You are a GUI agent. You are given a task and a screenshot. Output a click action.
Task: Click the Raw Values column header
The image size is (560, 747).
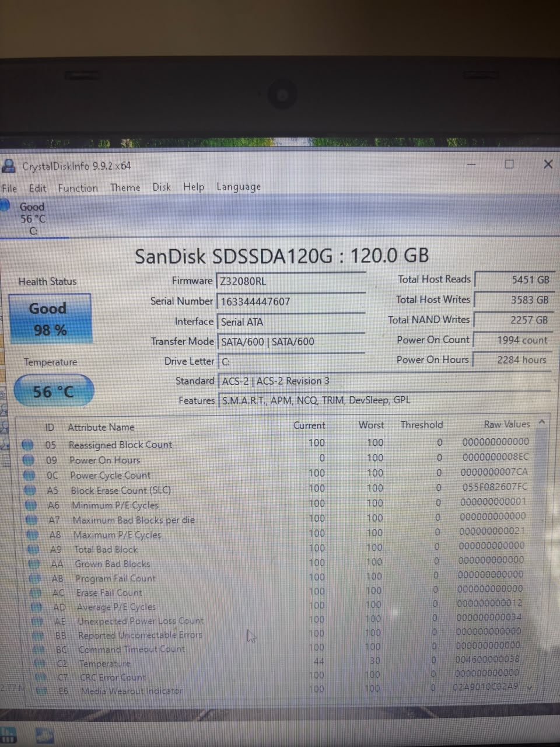coord(507,424)
